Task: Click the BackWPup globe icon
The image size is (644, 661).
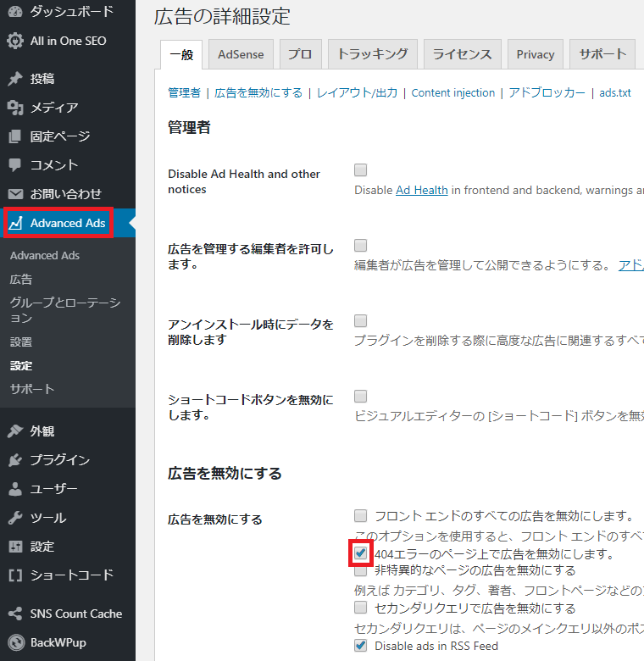Action: (16, 642)
